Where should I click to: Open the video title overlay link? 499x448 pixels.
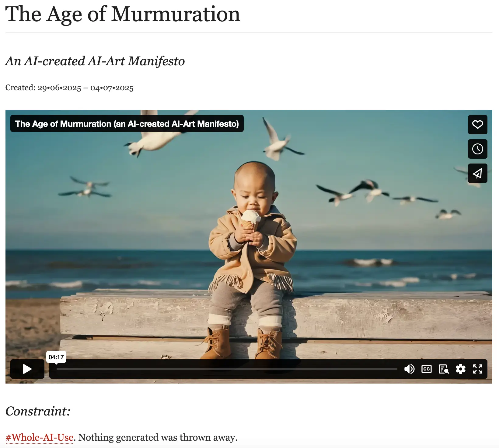click(127, 124)
